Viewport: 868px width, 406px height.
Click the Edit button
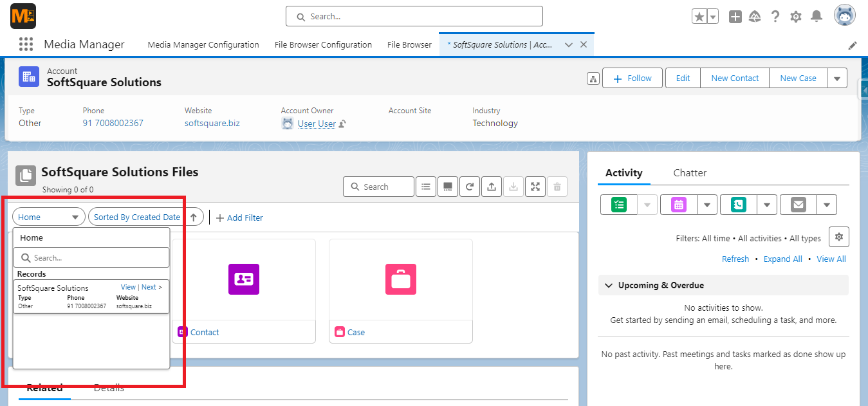(683, 78)
